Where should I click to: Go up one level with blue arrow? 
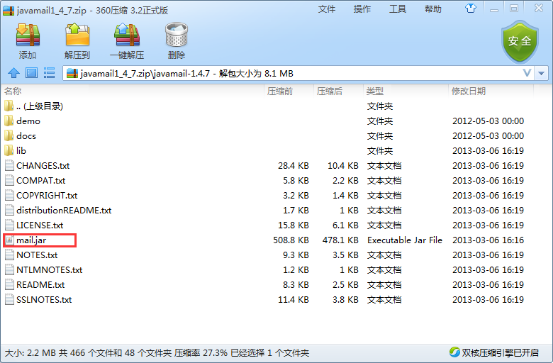coord(14,73)
